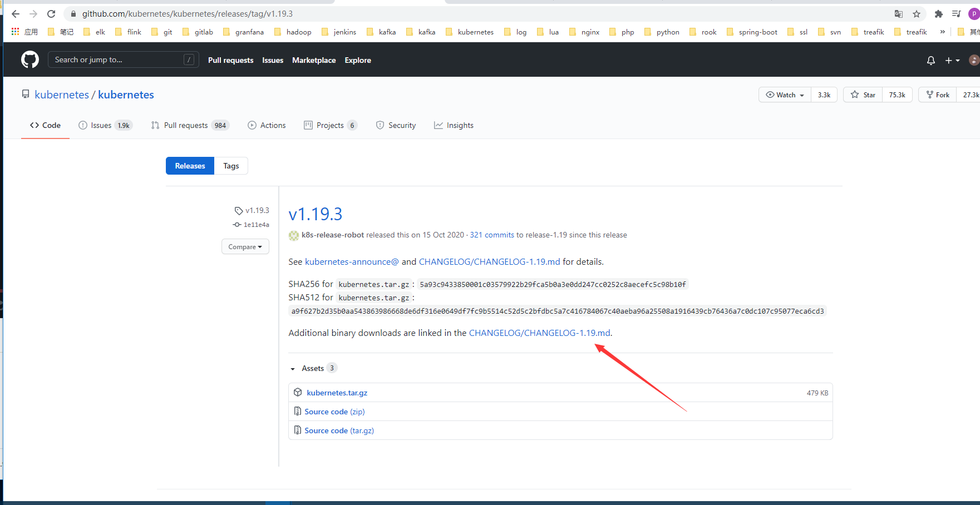This screenshot has width=980, height=505.
Task: View the 3.3k watchers count
Action: (x=824, y=95)
